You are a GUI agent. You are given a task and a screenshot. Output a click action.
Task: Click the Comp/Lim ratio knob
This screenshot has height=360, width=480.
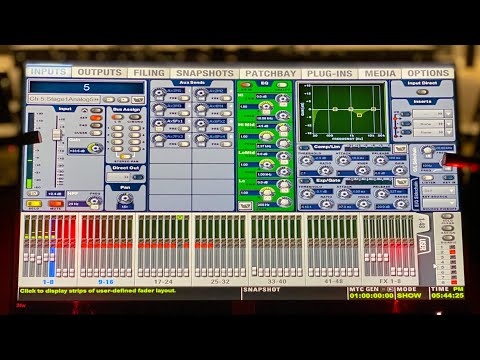pyautogui.click(x=325, y=170)
